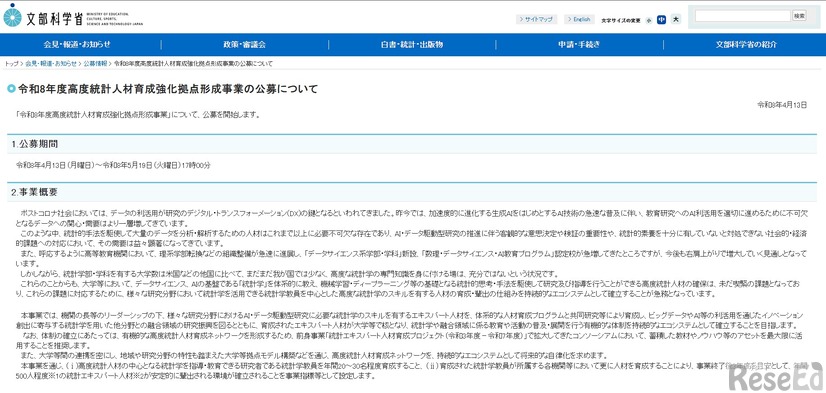The height and width of the screenshot is (393, 826).
Task: Open the 政策・審議会 menu
Action: click(x=244, y=45)
